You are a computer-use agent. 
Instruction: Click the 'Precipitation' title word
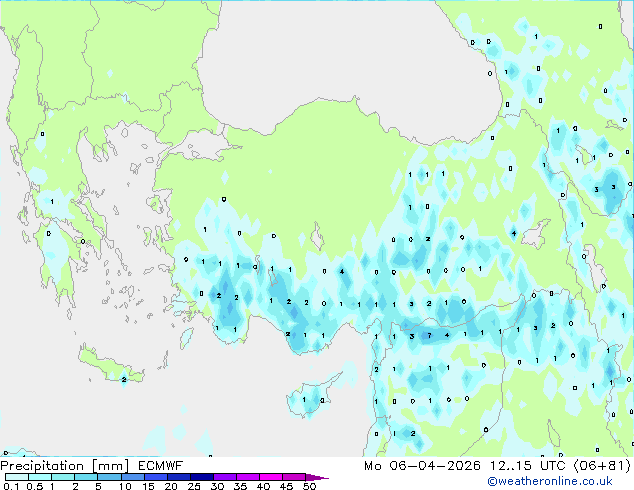pyautogui.click(x=42, y=466)
